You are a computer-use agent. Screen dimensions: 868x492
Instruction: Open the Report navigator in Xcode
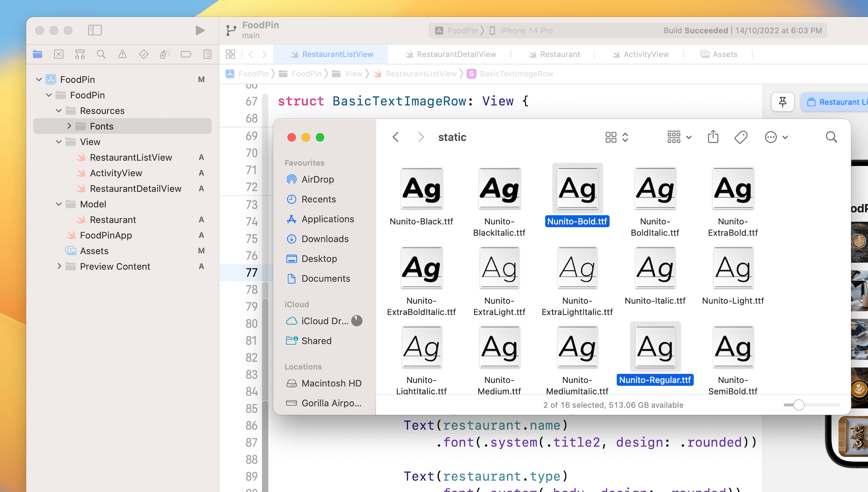(207, 54)
